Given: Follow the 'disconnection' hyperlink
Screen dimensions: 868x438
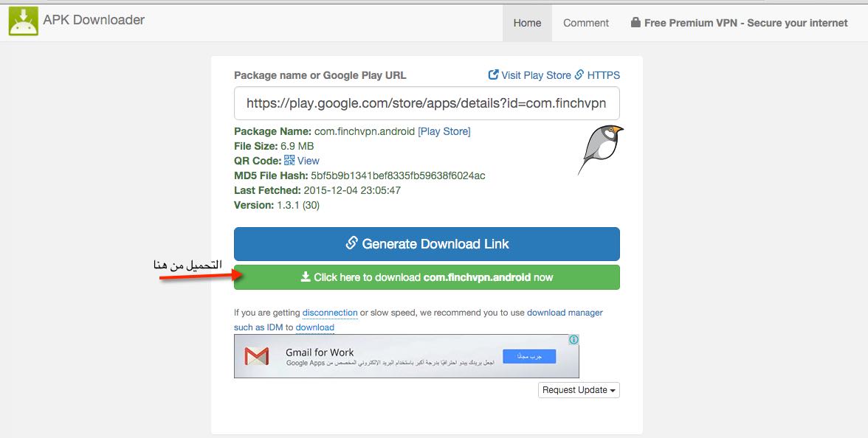Looking at the screenshot, I should click(x=330, y=313).
